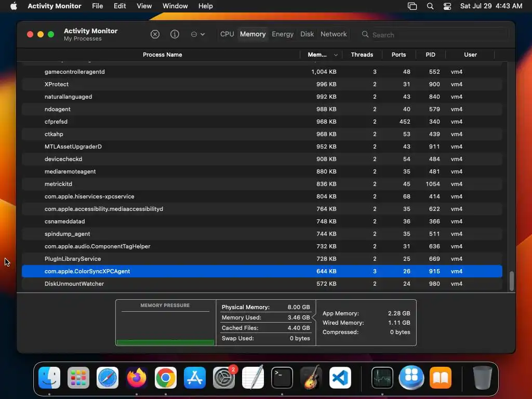Viewport: 532px width, 399px height.
Task: Select com.apple.hiservices-xpcservice row
Action: click(262, 196)
